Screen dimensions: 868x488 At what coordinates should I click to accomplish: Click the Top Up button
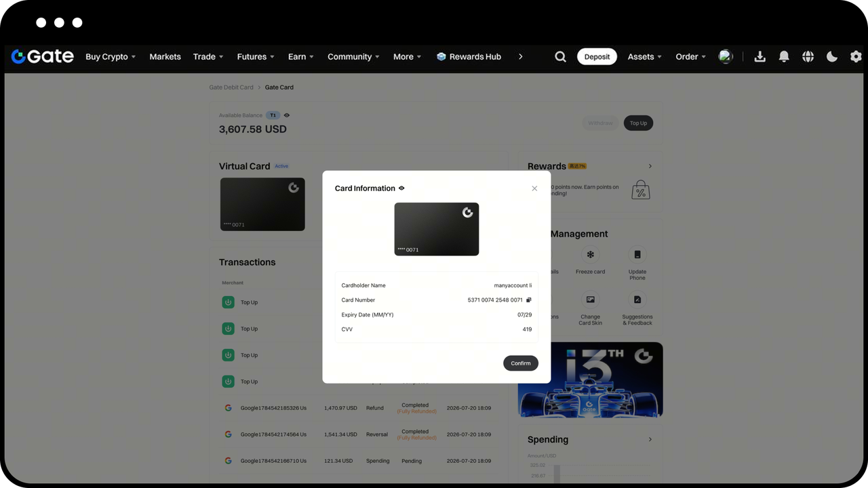638,123
